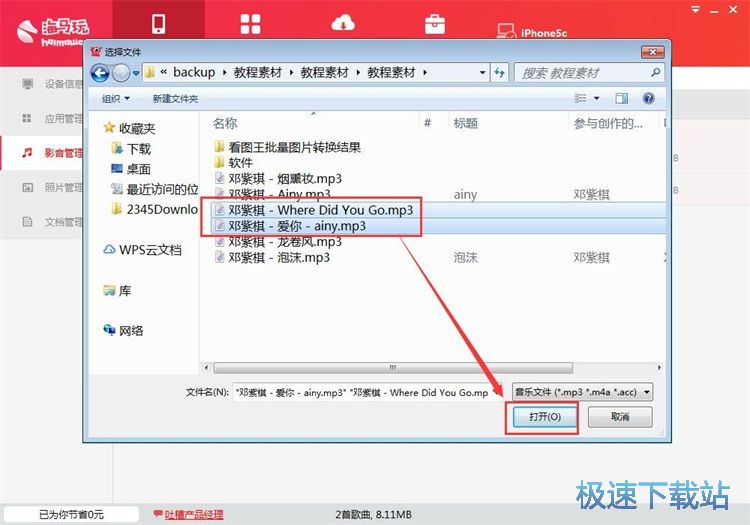Screen dimensions: 750x525
Task: Select file 邓紫棋 - 爱你 - ainy.mp3
Action: [x=290, y=226]
